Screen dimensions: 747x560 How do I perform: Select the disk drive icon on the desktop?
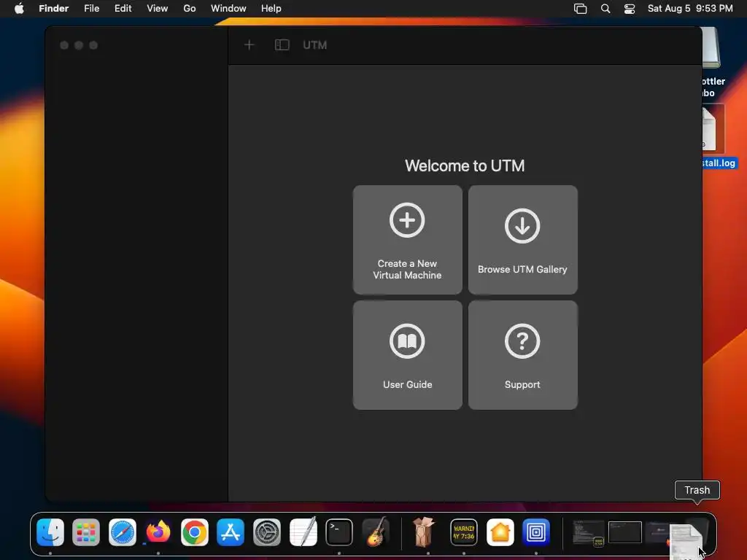(711, 47)
